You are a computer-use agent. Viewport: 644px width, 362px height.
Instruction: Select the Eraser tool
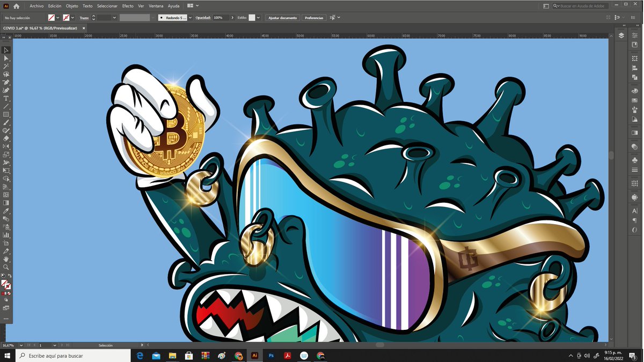pyautogui.click(x=6, y=138)
